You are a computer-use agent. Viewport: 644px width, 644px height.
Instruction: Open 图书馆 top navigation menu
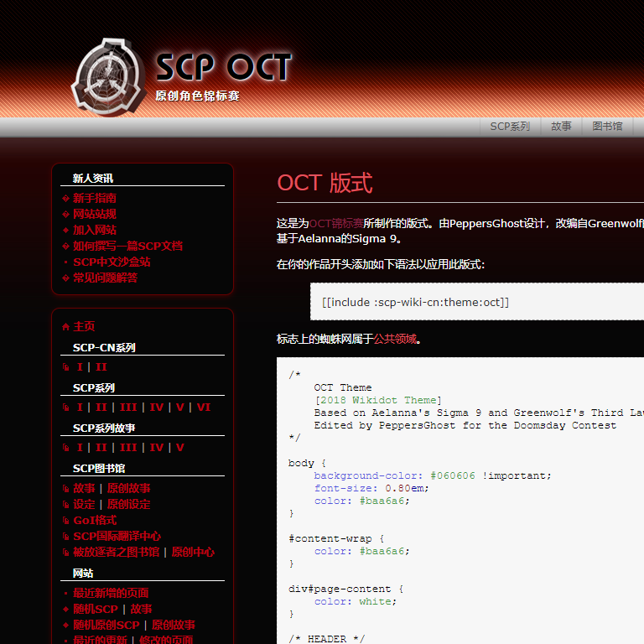(x=607, y=126)
